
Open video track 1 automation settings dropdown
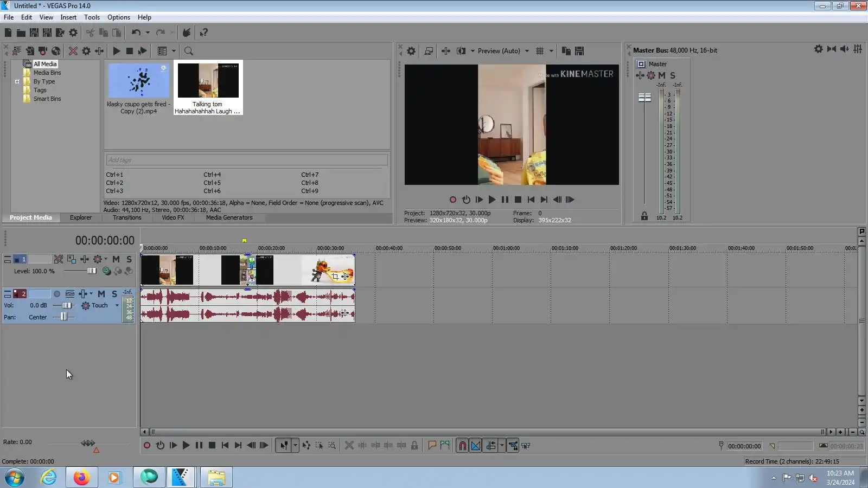(106, 259)
